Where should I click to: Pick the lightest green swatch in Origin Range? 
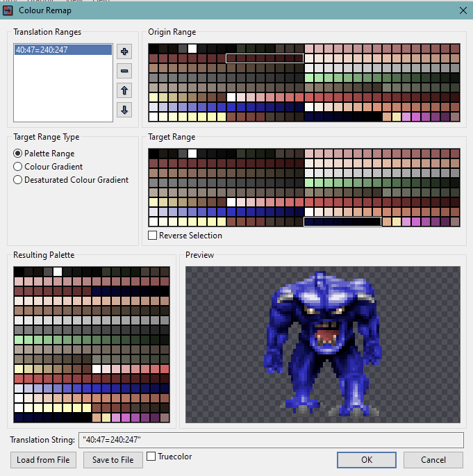[x=309, y=78]
